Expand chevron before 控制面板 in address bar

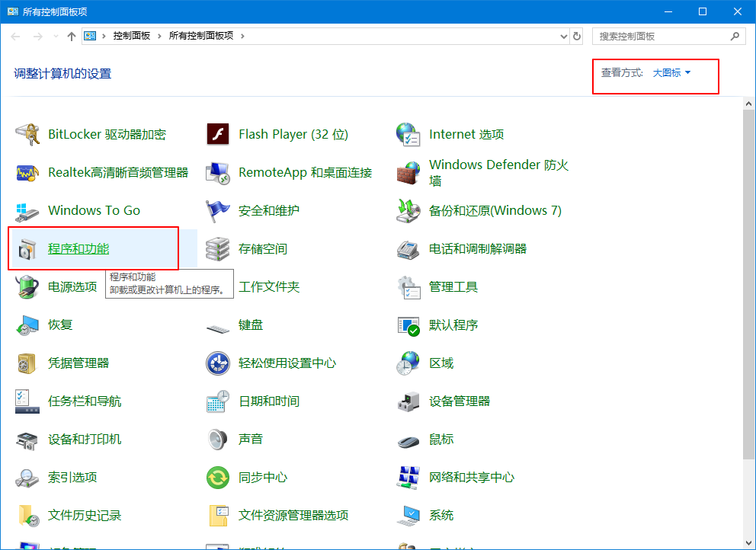click(104, 36)
